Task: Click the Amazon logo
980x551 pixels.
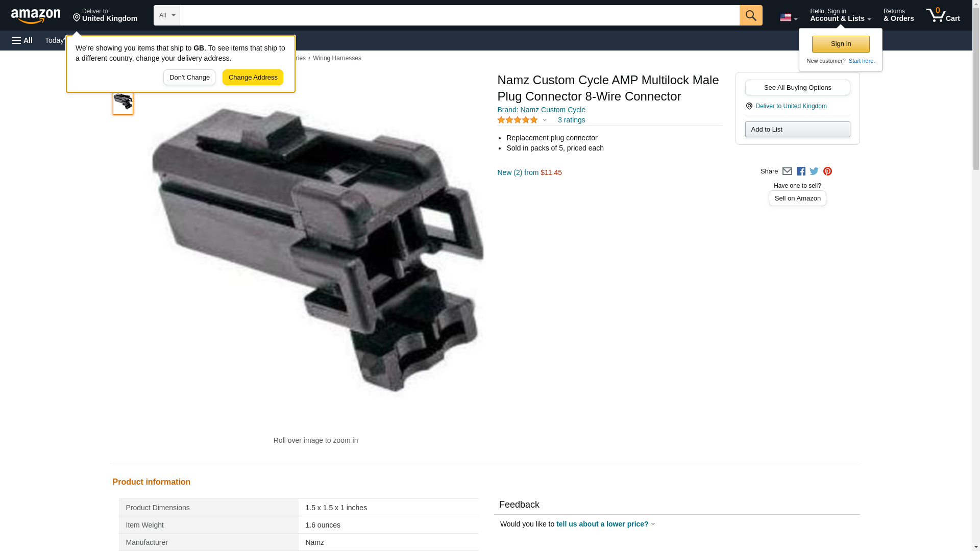Action: [36, 16]
